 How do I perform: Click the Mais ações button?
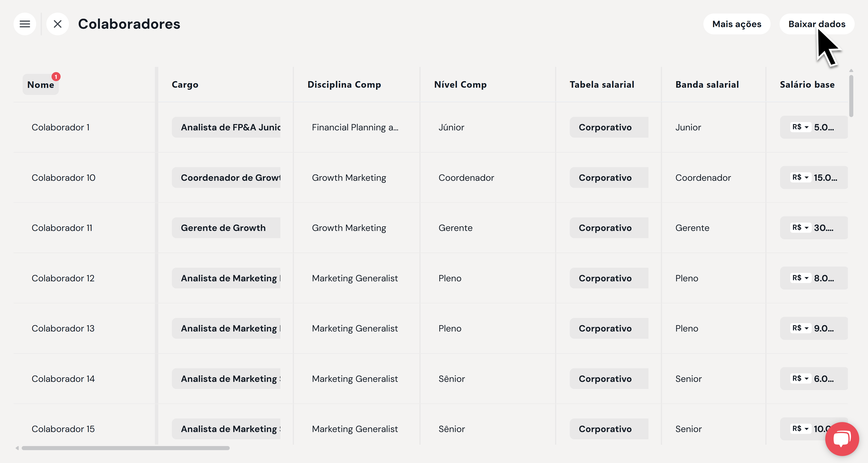click(x=737, y=24)
